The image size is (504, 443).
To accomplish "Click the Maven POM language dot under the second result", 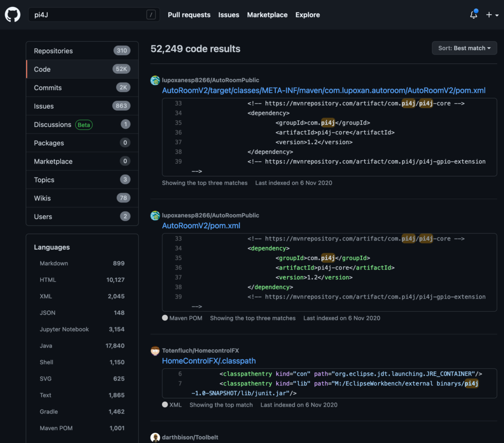I will [165, 318].
